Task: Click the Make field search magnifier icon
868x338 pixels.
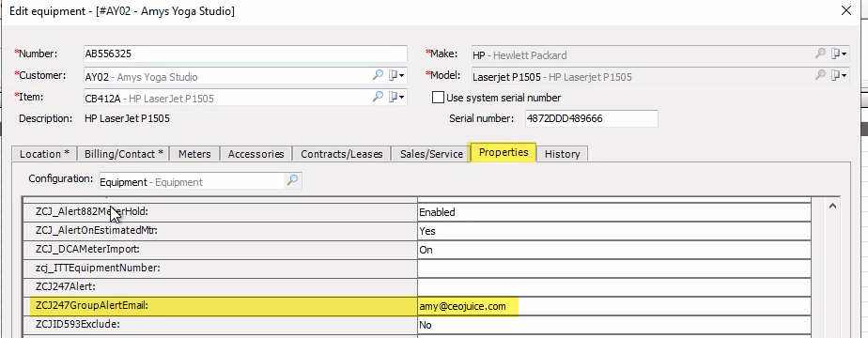Action: pyautogui.click(x=820, y=54)
